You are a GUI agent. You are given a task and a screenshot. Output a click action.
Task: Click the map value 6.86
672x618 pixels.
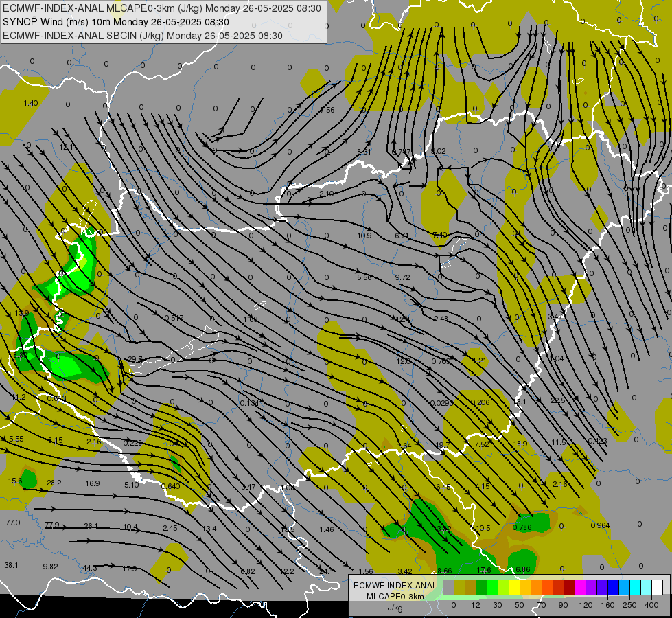tap(523, 569)
